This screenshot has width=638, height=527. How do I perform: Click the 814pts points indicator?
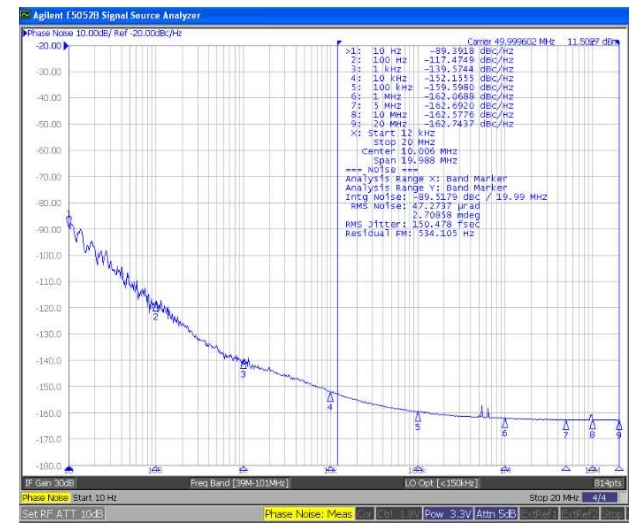[607, 483]
